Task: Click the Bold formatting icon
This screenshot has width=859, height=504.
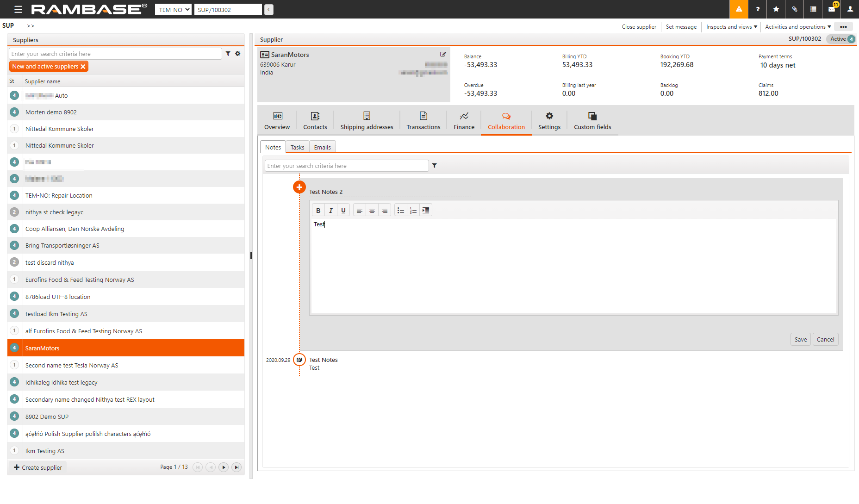Action: 318,211
